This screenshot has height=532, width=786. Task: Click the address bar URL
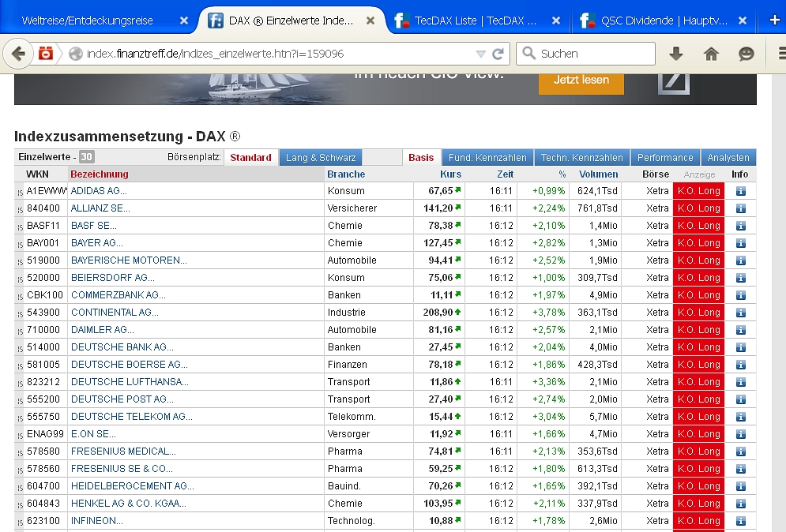point(216,54)
